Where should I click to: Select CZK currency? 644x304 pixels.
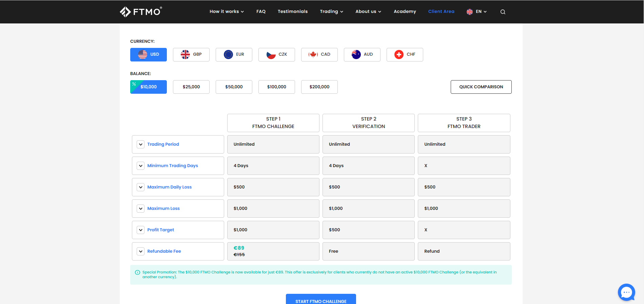[277, 55]
